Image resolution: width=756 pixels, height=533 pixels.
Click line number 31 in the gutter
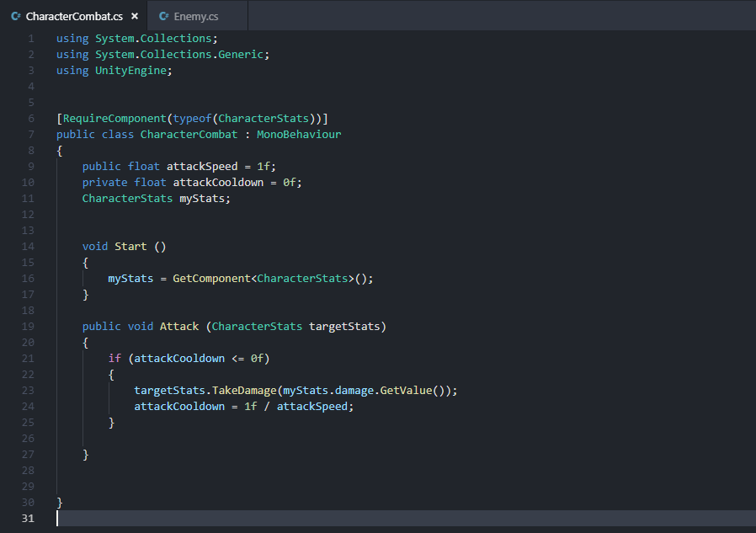(28, 519)
